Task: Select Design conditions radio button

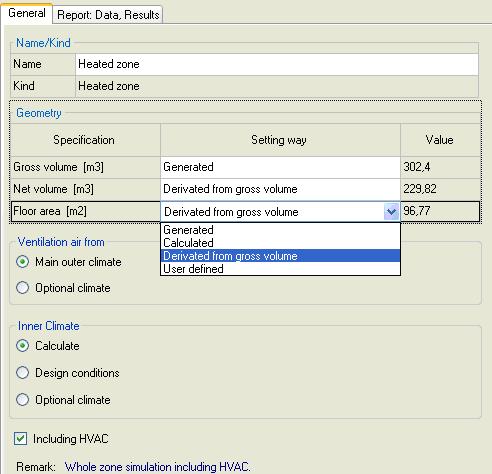Action: 22,372
